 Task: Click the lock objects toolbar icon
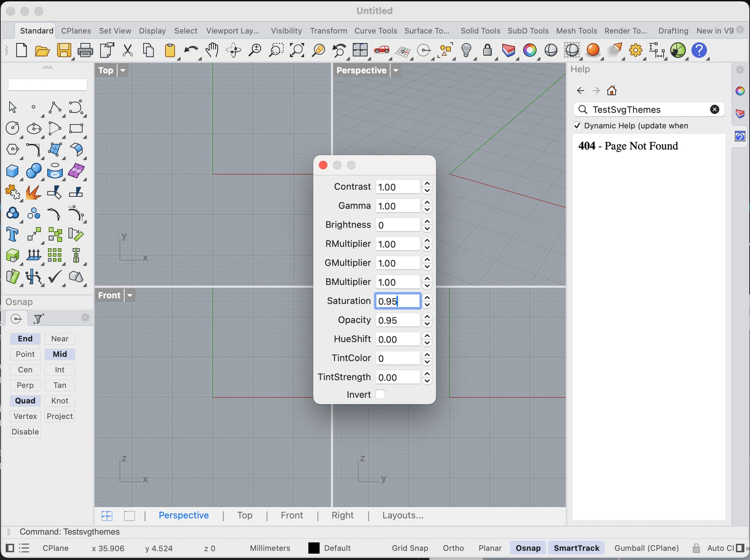(x=487, y=50)
